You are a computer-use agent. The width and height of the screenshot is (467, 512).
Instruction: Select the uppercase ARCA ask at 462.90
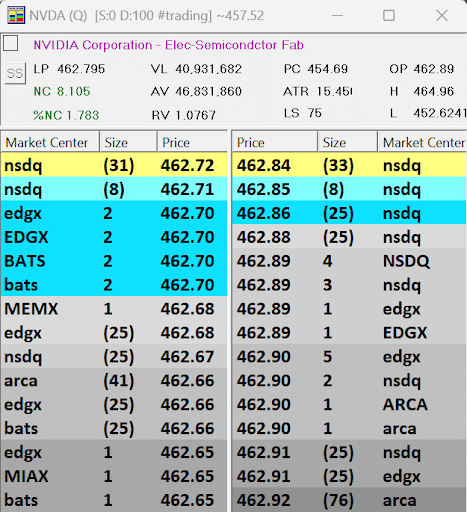coord(349,404)
